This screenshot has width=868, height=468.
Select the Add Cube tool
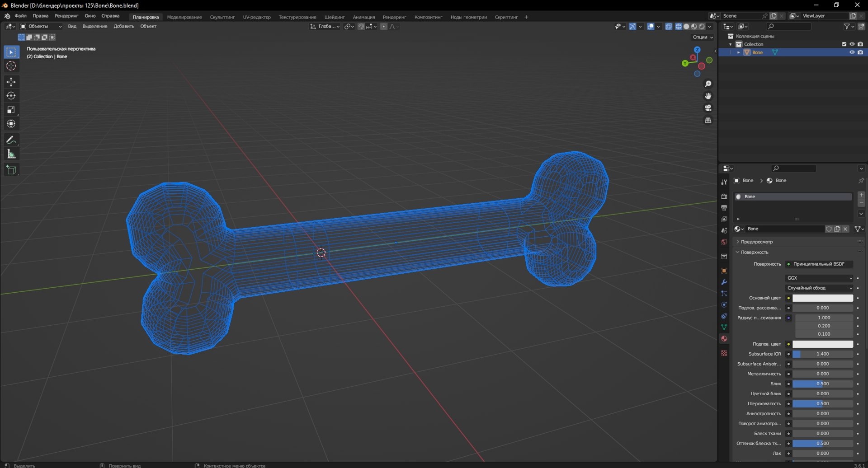click(11, 170)
